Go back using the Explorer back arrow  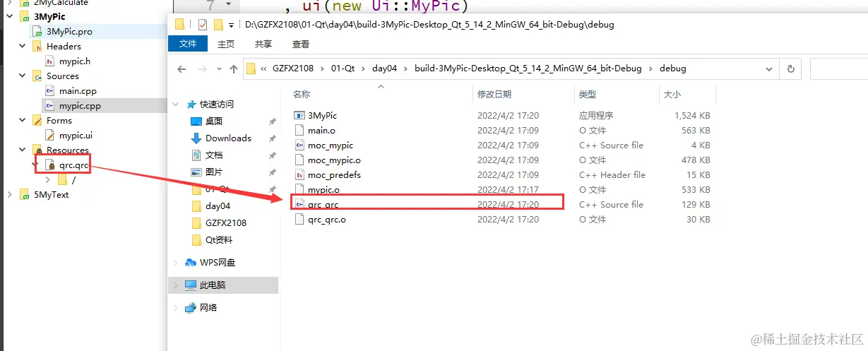182,69
